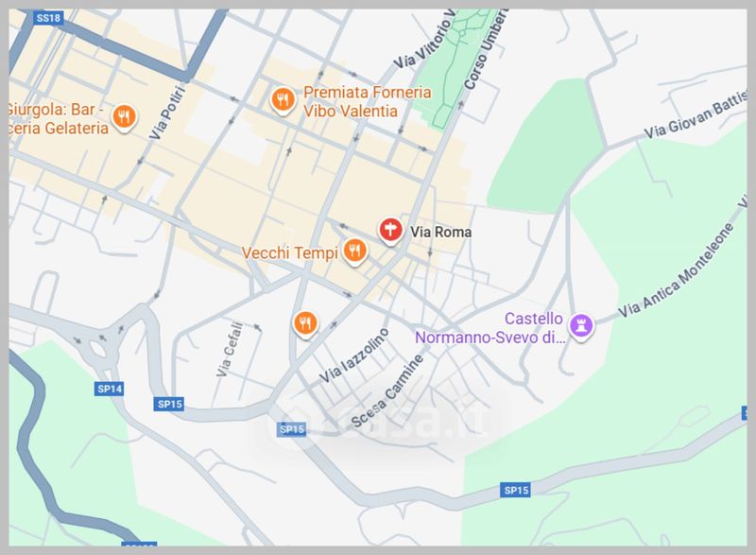
Task: Open the Castello Normanno-Svevo label text
Action: tap(490, 328)
